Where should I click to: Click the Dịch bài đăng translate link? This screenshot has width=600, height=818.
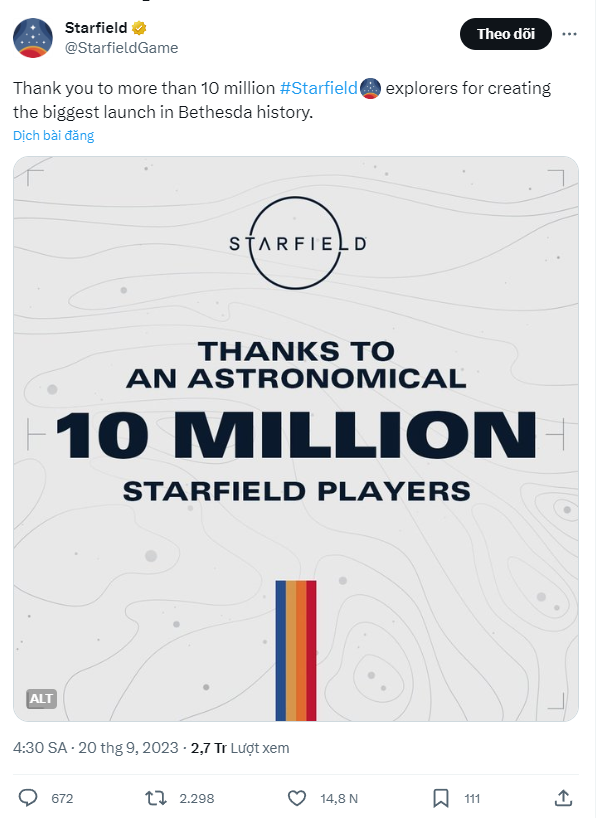tap(54, 136)
